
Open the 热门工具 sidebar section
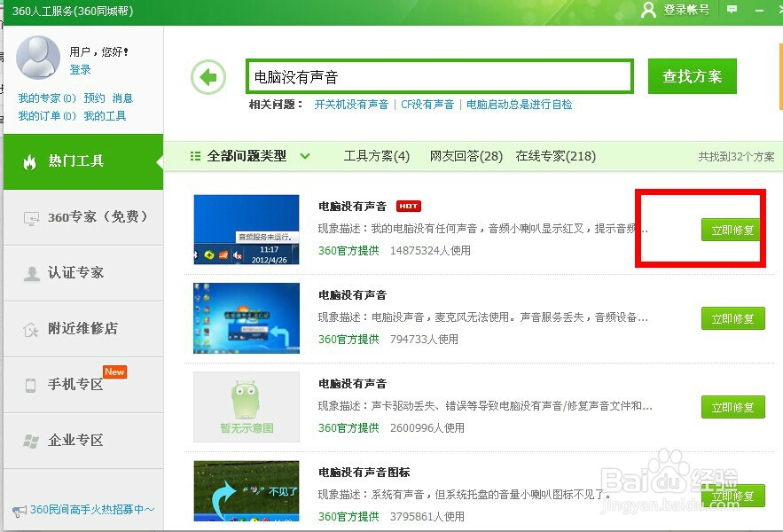[83, 161]
